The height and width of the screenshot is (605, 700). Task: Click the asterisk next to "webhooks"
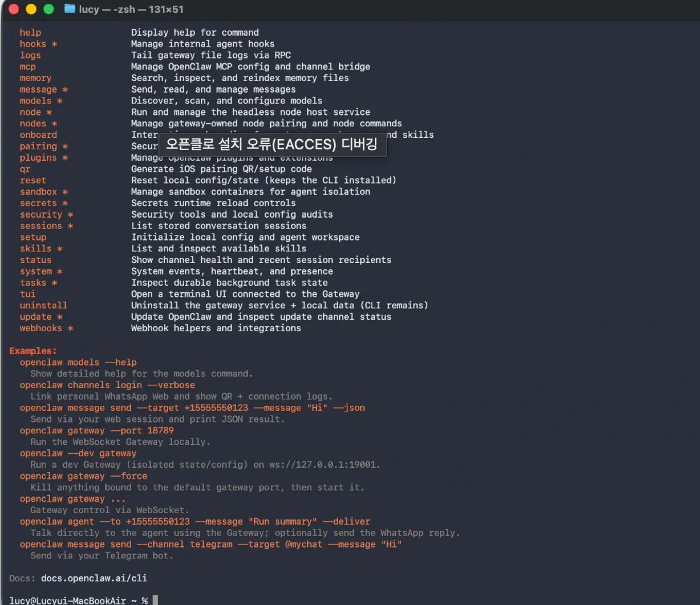[x=70, y=329]
